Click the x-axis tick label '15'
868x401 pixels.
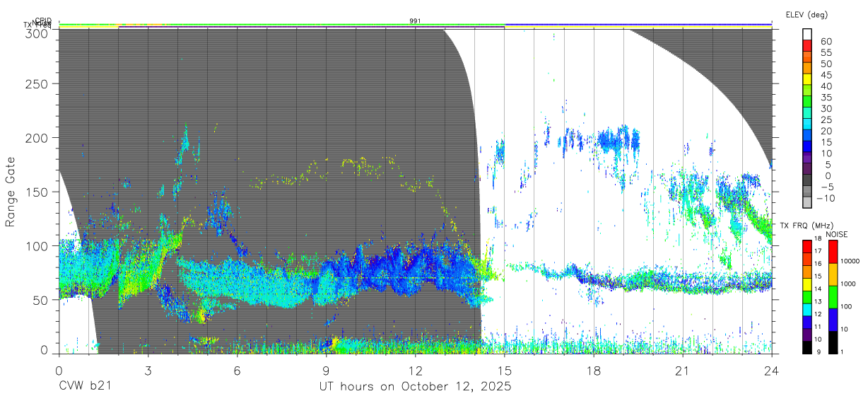click(x=505, y=370)
